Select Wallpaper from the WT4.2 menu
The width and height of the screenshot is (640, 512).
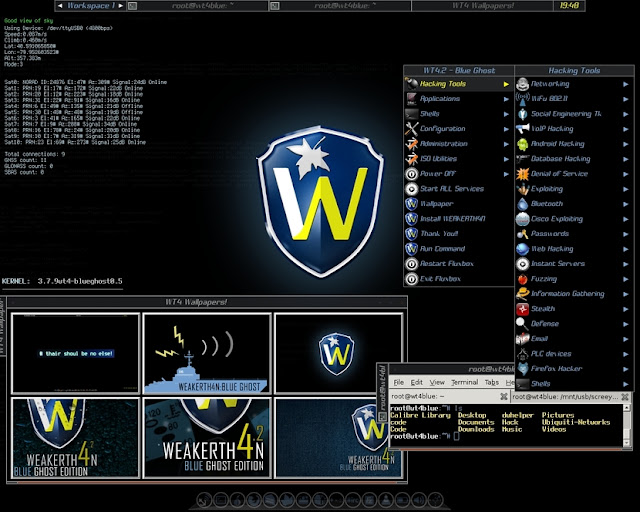click(x=459, y=204)
